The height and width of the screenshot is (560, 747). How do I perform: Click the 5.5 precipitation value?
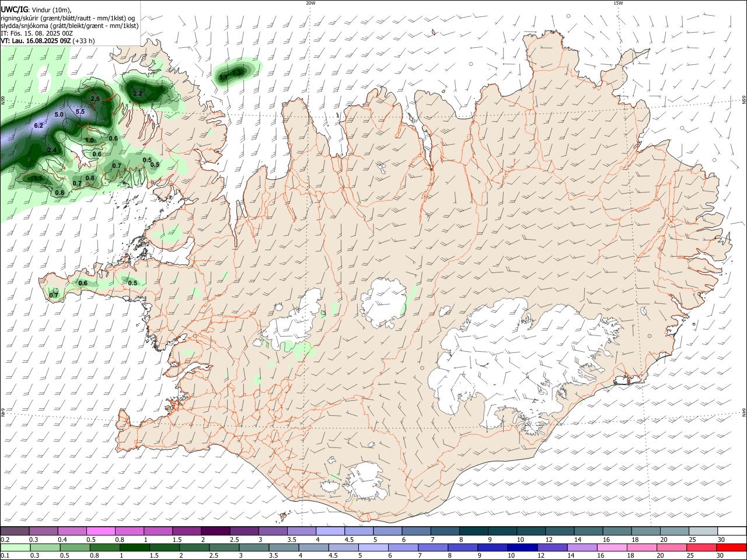point(81,111)
